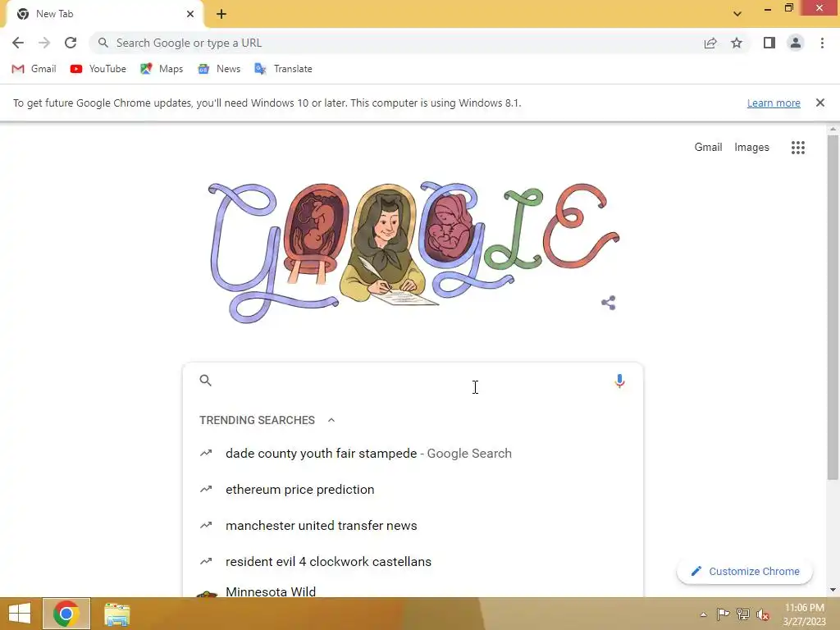Open the News bookmark

218,69
